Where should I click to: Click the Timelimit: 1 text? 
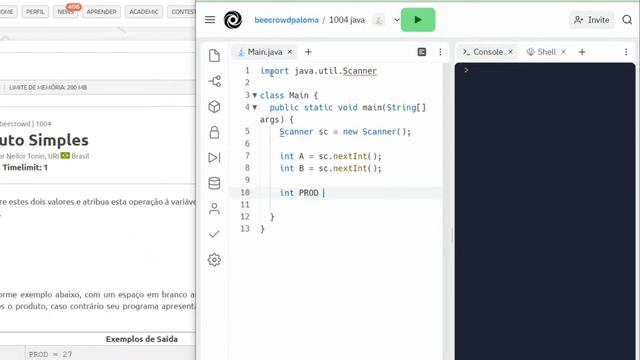coord(25,167)
